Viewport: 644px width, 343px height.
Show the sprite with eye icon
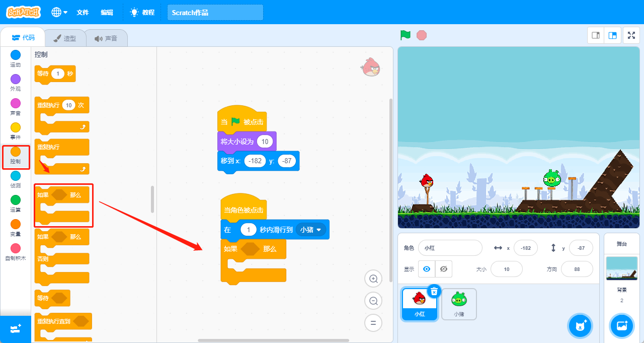tap(427, 269)
